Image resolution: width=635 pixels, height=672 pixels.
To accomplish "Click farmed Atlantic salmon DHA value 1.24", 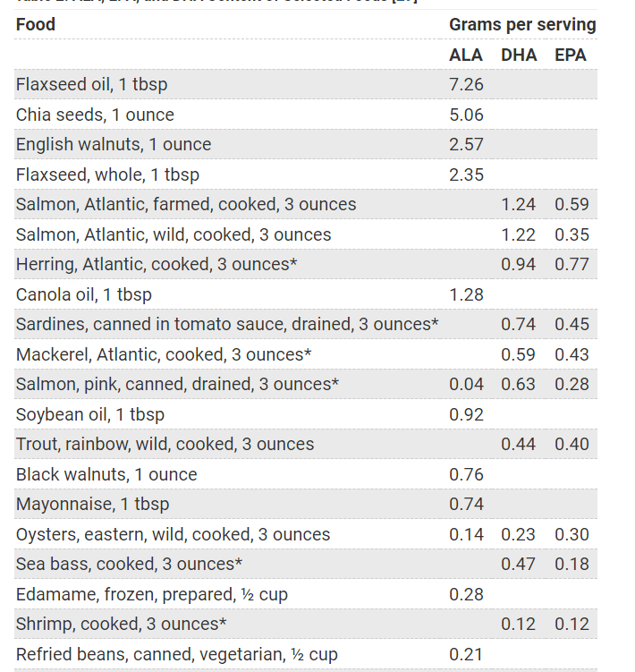I will pos(519,204).
